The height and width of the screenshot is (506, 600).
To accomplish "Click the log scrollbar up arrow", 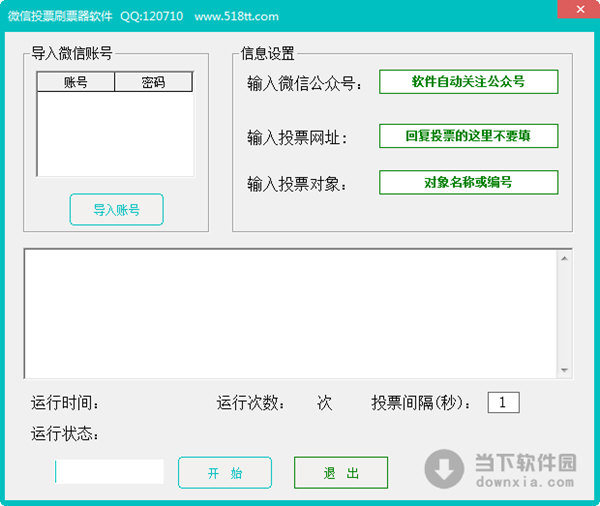I will coord(564,259).
